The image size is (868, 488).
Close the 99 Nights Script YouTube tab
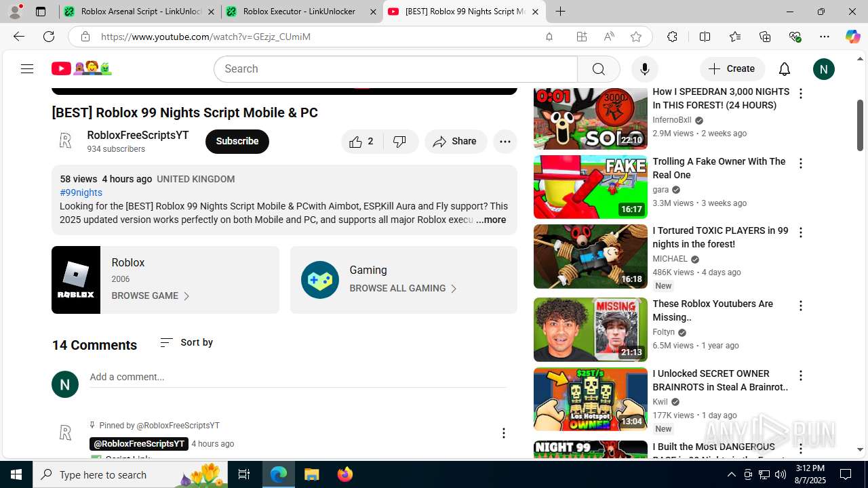pyautogui.click(x=535, y=12)
